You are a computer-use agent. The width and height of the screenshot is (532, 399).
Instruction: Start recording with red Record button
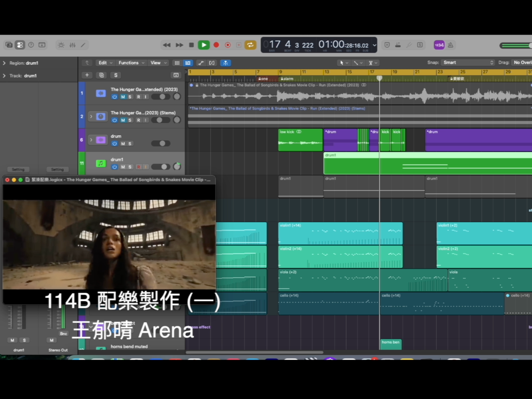pyautogui.click(x=216, y=45)
